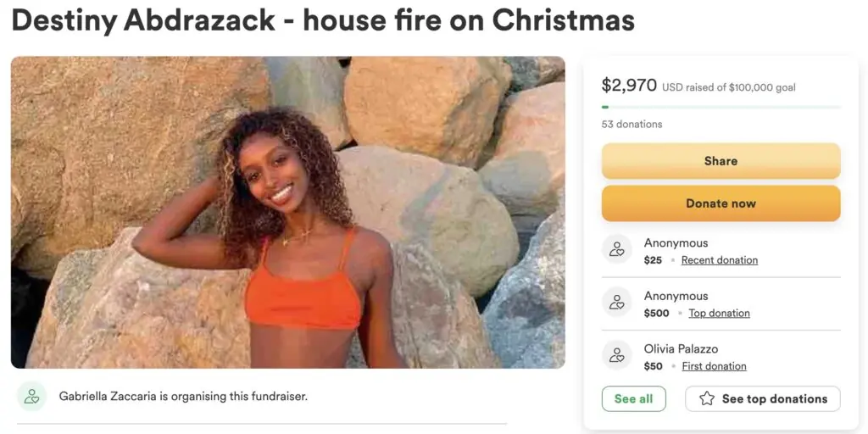Click the $500 donation amount

[x=656, y=314]
